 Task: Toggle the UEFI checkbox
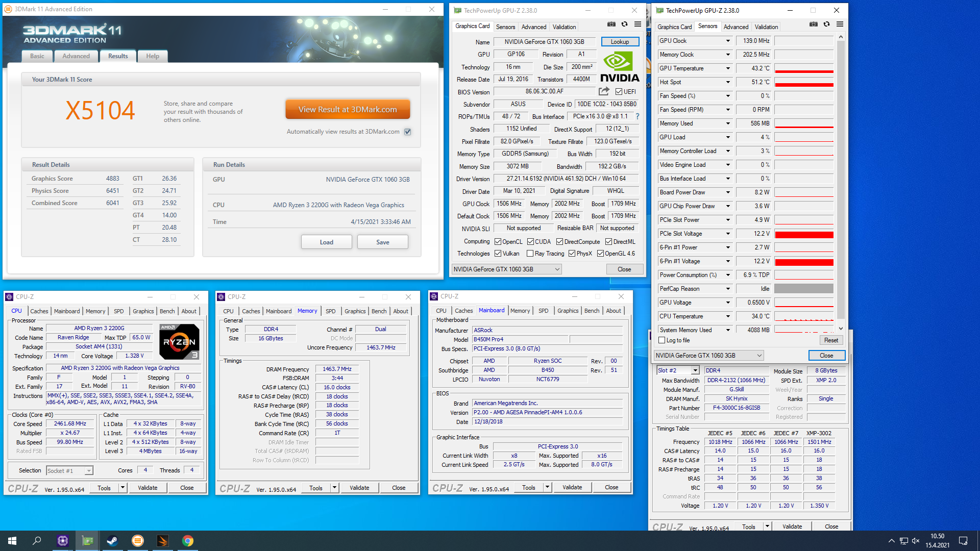click(619, 92)
